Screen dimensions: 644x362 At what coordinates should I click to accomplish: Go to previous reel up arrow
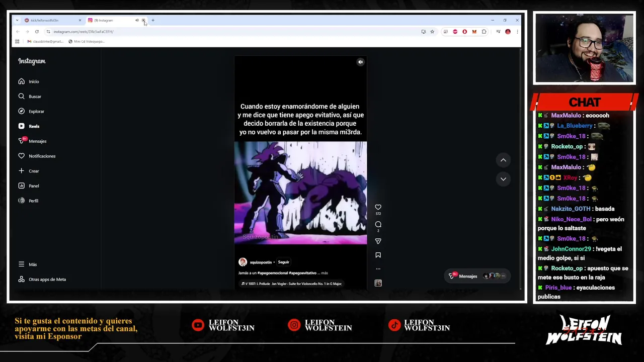click(x=503, y=160)
